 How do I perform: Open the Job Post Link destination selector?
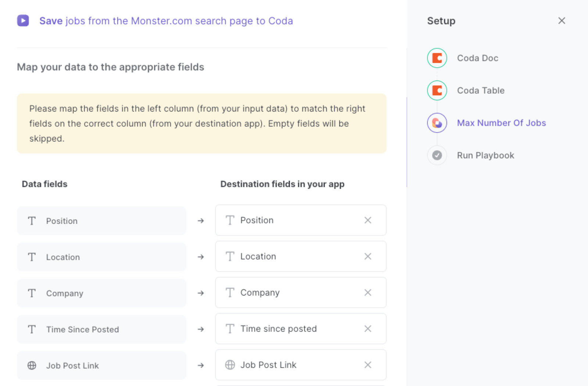(x=301, y=365)
